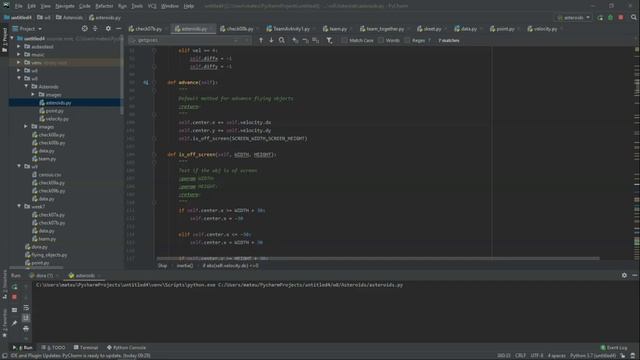Screen dimensions: 640x360
Task: Click the add selection for next occurrence icon
Action: click(x=295, y=40)
